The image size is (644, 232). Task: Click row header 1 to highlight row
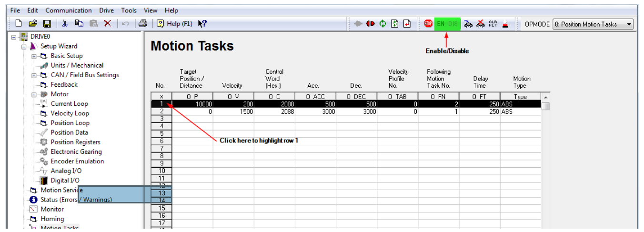click(161, 104)
